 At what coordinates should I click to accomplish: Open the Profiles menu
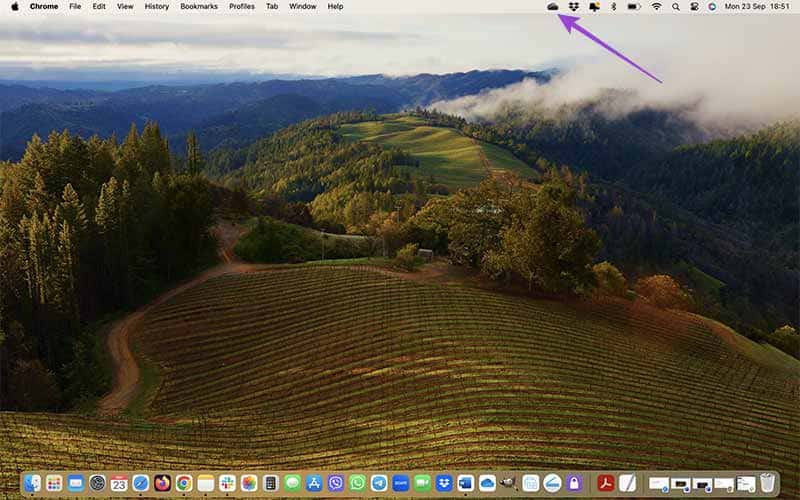pos(242,7)
